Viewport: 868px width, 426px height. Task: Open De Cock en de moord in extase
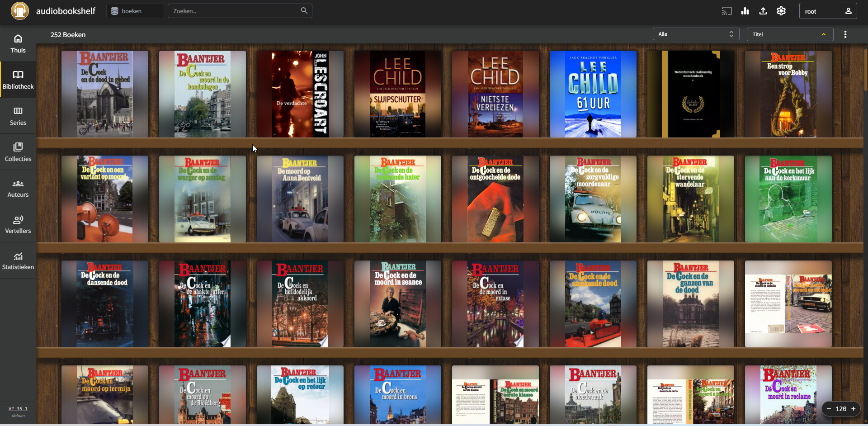495,304
